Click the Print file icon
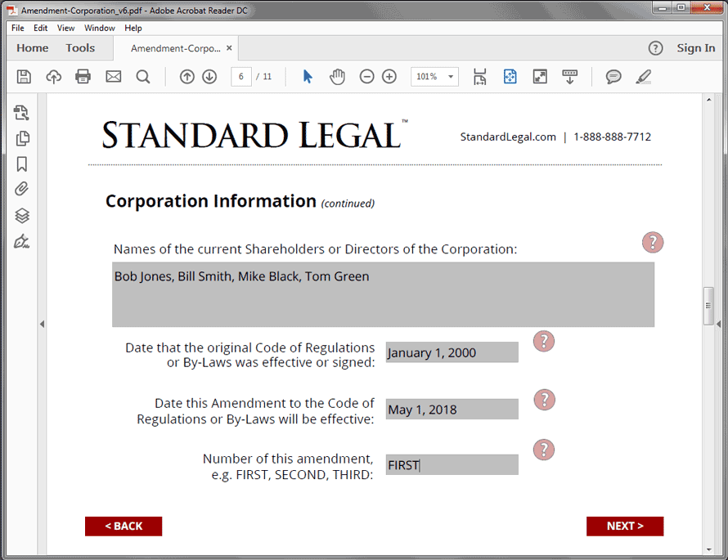Viewport: 728px width, 560px height. (x=83, y=77)
